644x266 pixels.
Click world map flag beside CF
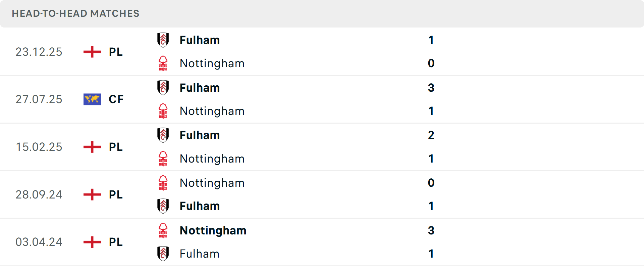92,99
